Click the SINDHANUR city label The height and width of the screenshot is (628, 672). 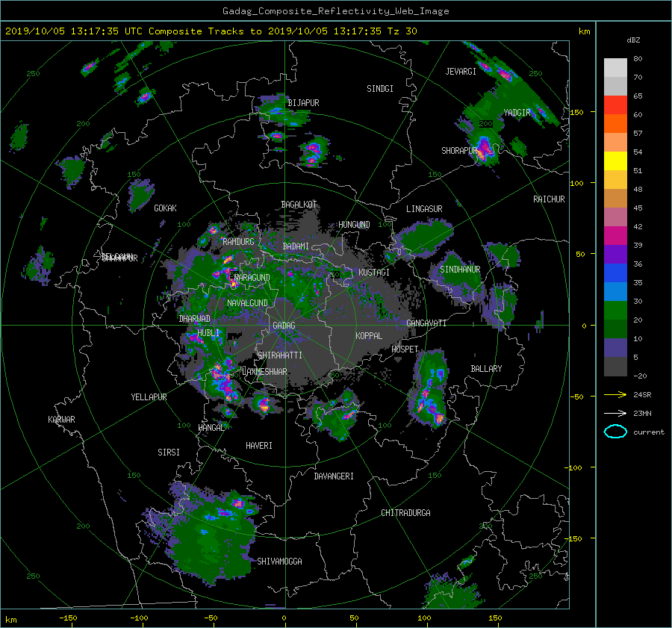pos(460,270)
